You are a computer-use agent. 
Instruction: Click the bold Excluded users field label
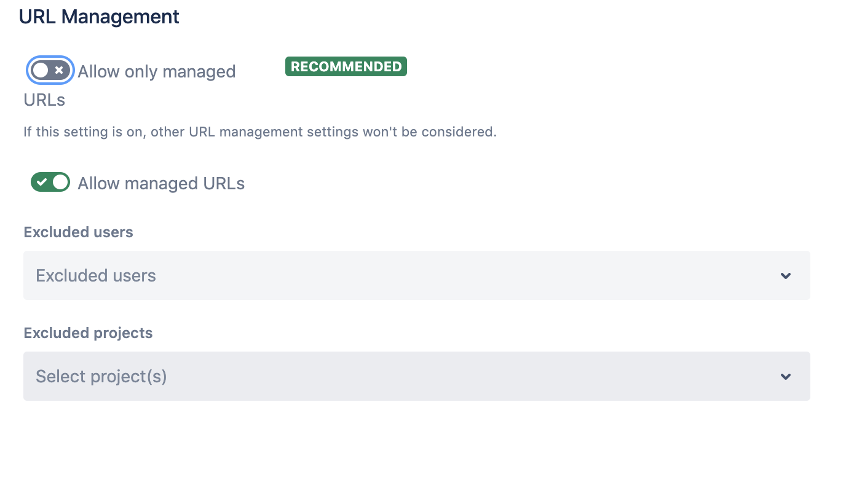click(78, 232)
